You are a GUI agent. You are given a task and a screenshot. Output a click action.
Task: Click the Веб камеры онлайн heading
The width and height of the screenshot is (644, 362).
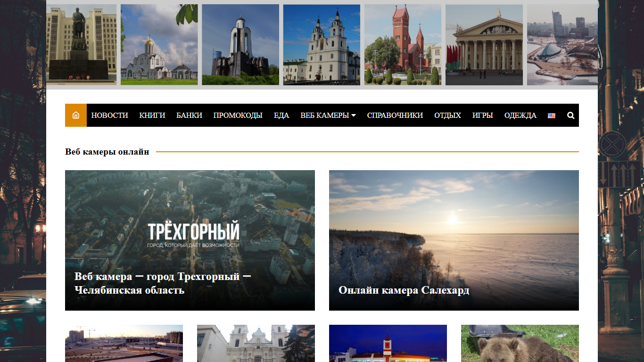[x=107, y=152]
